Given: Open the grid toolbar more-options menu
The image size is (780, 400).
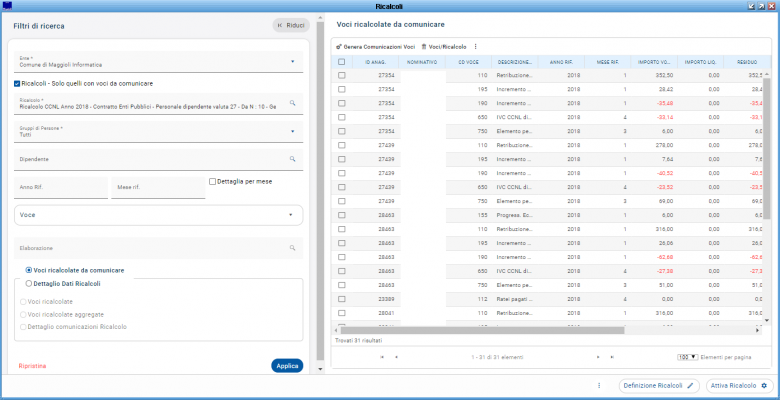Looking at the screenshot, I should point(476,47).
